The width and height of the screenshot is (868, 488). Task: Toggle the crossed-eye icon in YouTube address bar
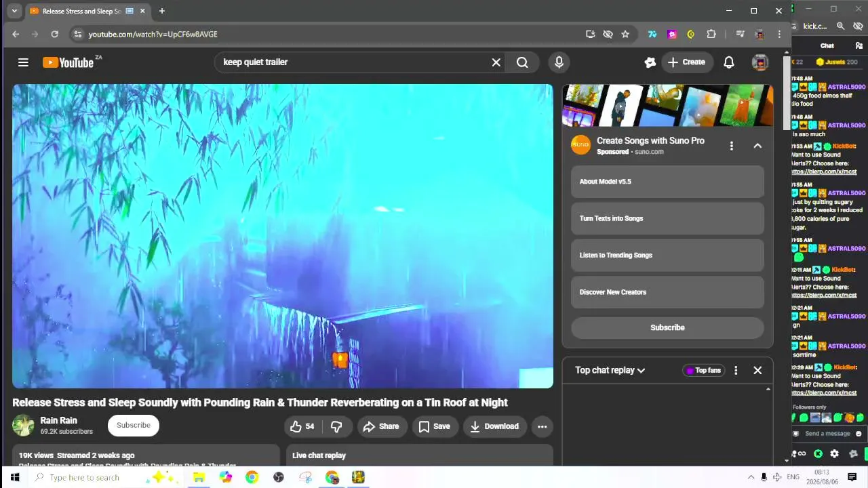(x=608, y=34)
